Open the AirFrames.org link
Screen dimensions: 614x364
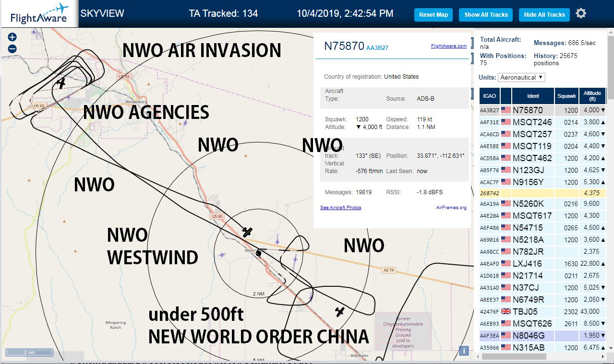(451, 208)
